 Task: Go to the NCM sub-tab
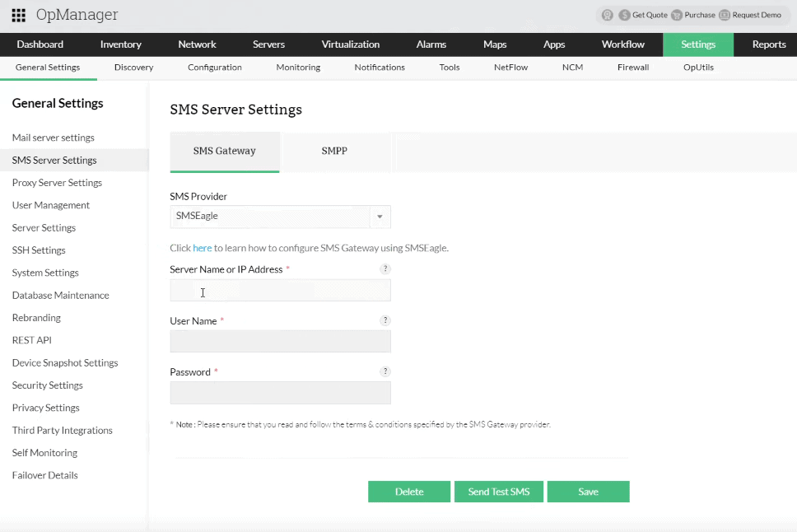coord(572,68)
